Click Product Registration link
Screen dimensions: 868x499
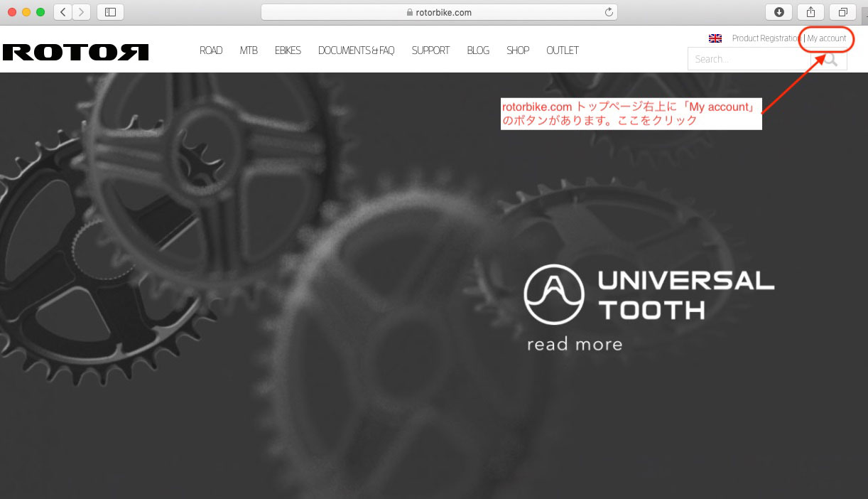pos(766,38)
